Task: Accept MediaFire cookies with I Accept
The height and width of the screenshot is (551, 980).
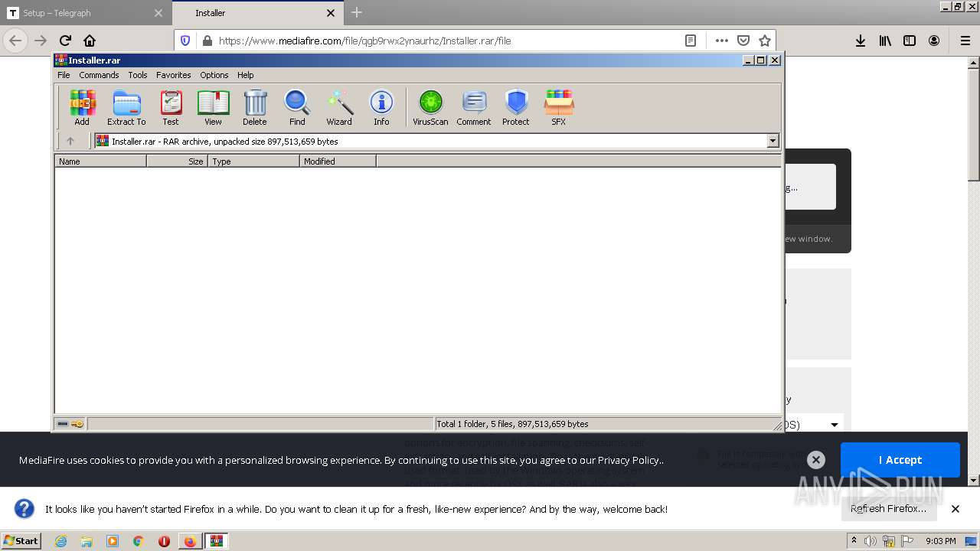Action: 900,460
